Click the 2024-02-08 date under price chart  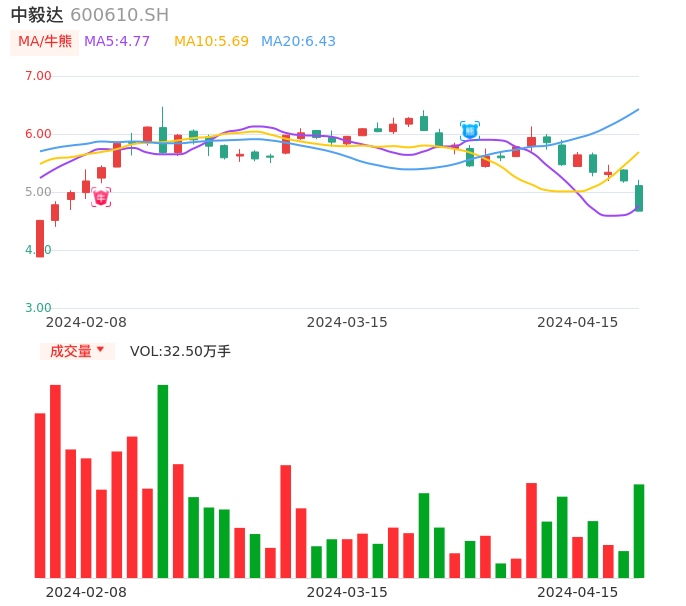coord(86,322)
